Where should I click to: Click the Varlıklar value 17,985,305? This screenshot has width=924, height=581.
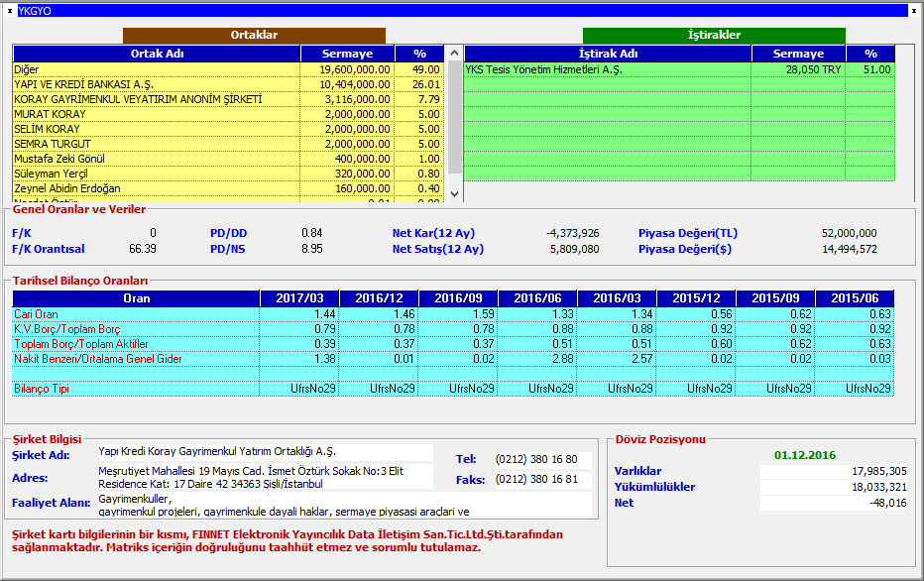(834, 471)
